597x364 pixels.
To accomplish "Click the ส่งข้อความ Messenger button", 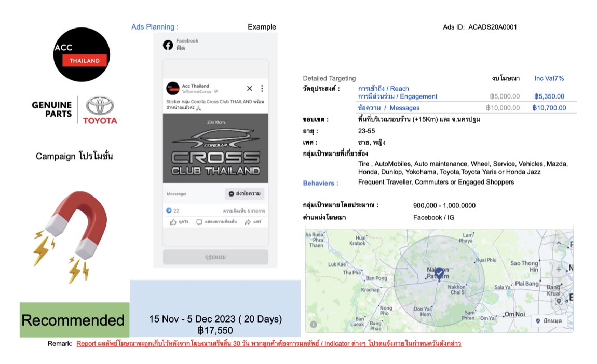I will click(245, 193).
